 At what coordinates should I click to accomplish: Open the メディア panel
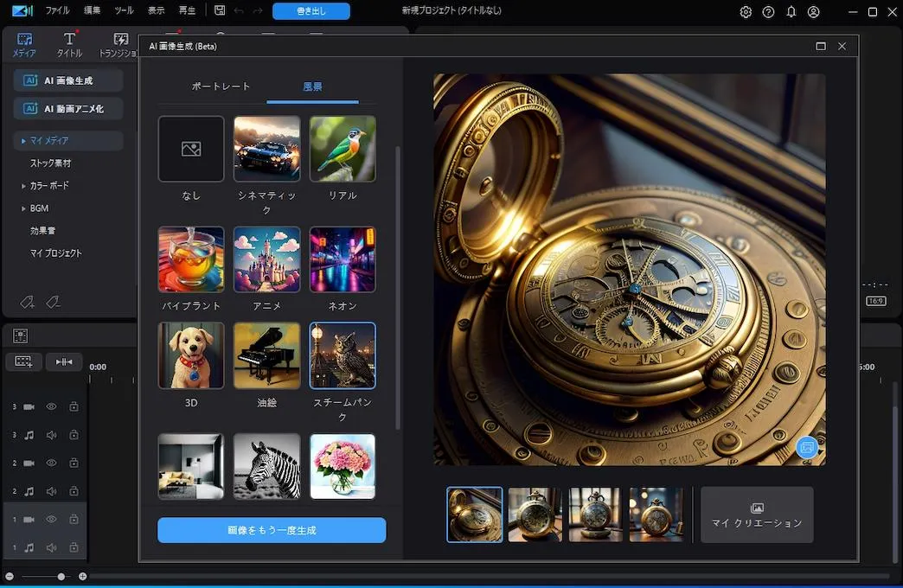(x=23, y=43)
